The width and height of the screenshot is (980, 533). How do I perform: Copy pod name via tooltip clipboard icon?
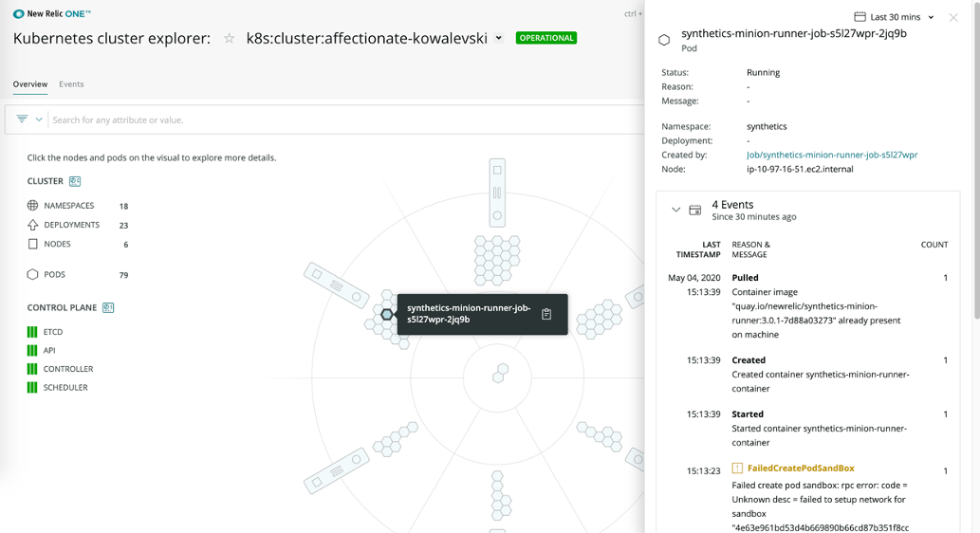pos(546,314)
